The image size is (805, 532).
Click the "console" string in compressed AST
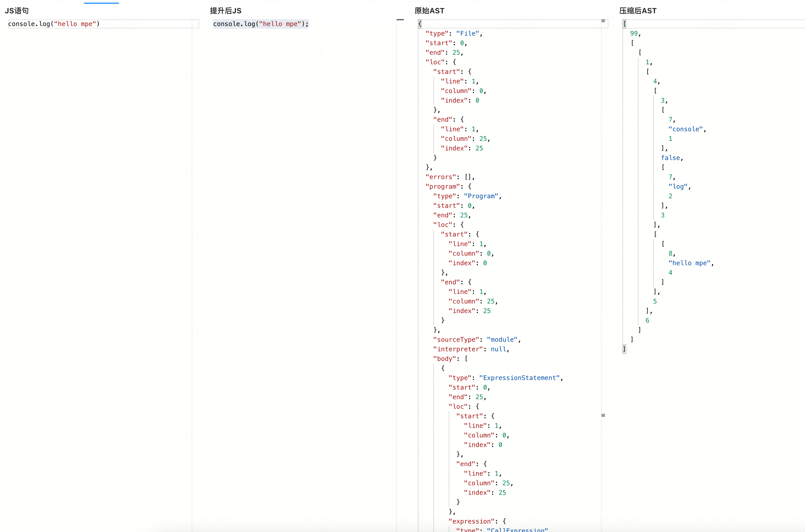tap(686, 129)
